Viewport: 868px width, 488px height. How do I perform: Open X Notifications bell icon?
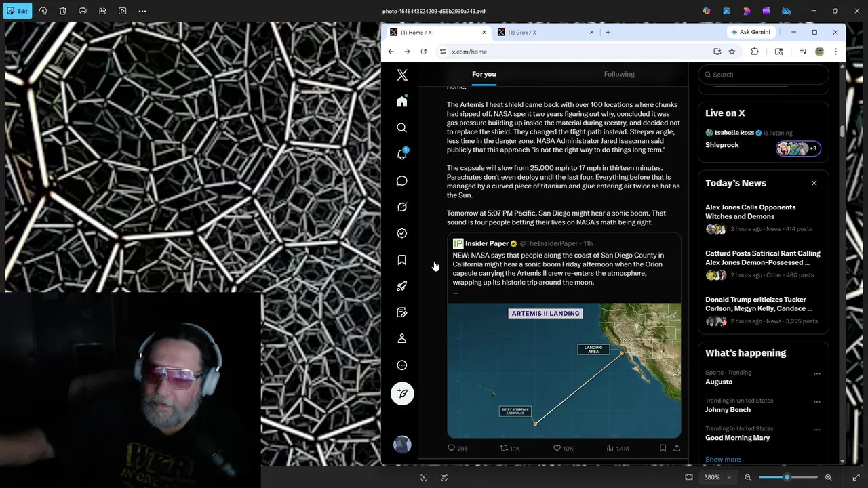coord(402,154)
